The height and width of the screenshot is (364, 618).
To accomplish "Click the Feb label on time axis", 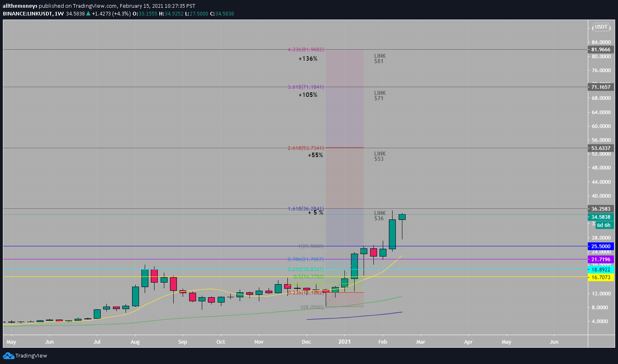I will tap(382, 342).
